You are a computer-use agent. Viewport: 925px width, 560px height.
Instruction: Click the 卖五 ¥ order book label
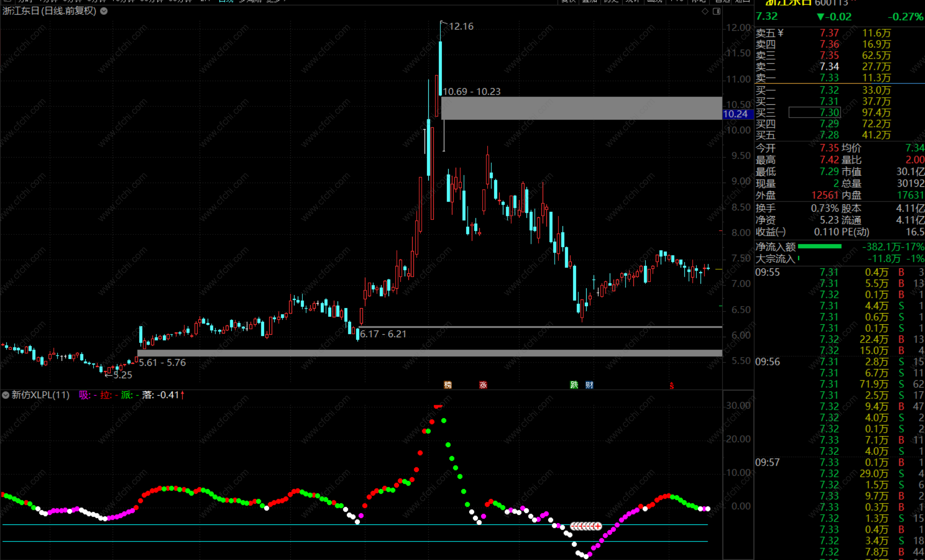pos(769,33)
